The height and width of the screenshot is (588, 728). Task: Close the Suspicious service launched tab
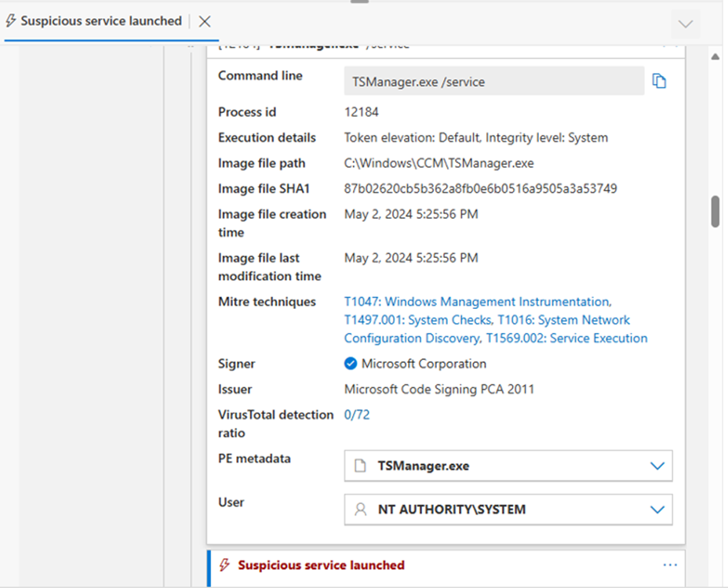[205, 21]
